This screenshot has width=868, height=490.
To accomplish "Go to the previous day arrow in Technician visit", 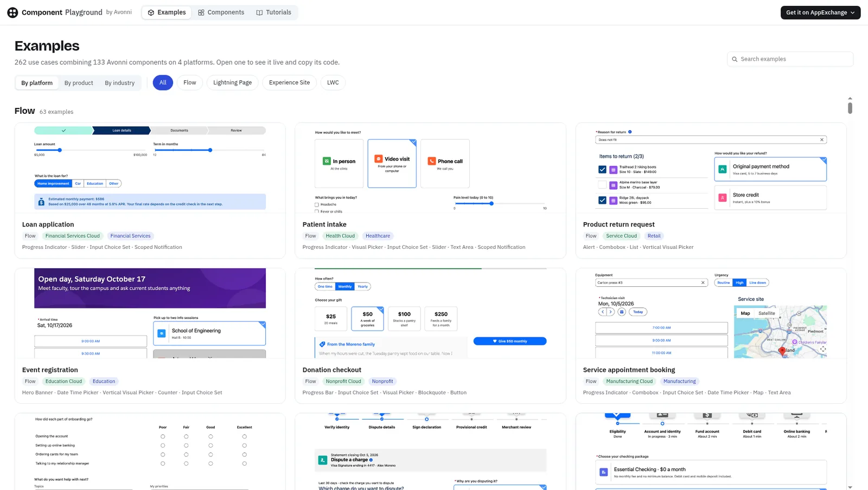I will click(602, 312).
